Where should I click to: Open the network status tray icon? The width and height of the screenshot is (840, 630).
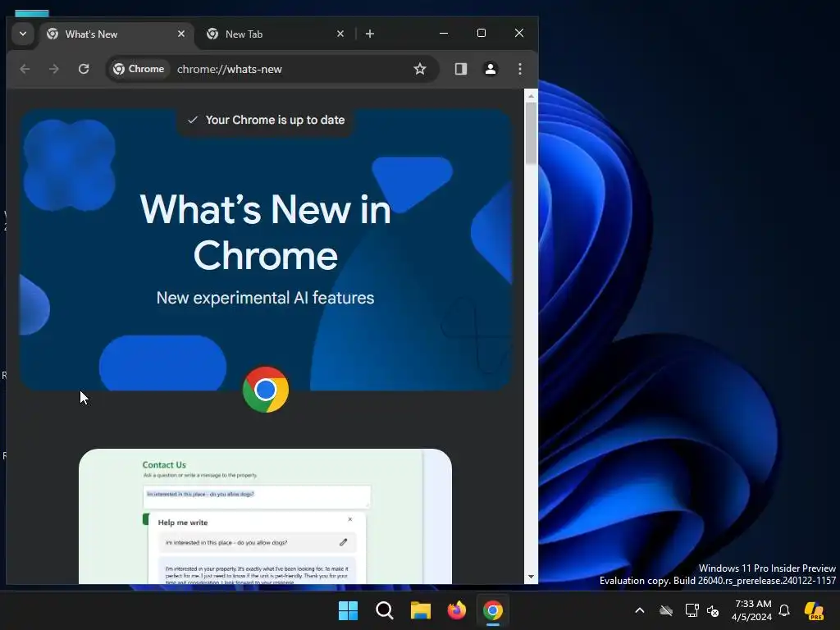coord(692,610)
